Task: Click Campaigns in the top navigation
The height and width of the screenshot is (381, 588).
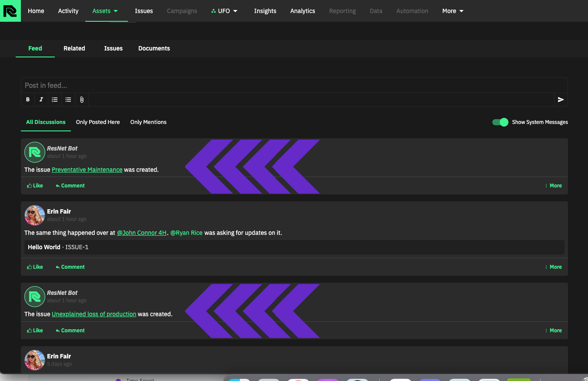Action: tap(182, 11)
